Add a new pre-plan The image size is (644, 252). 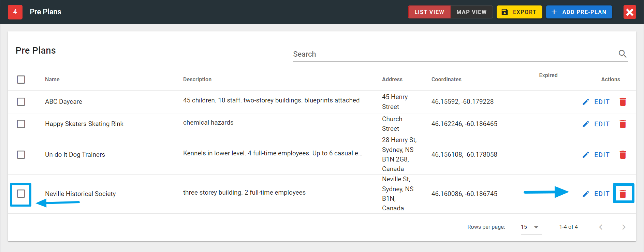[579, 12]
